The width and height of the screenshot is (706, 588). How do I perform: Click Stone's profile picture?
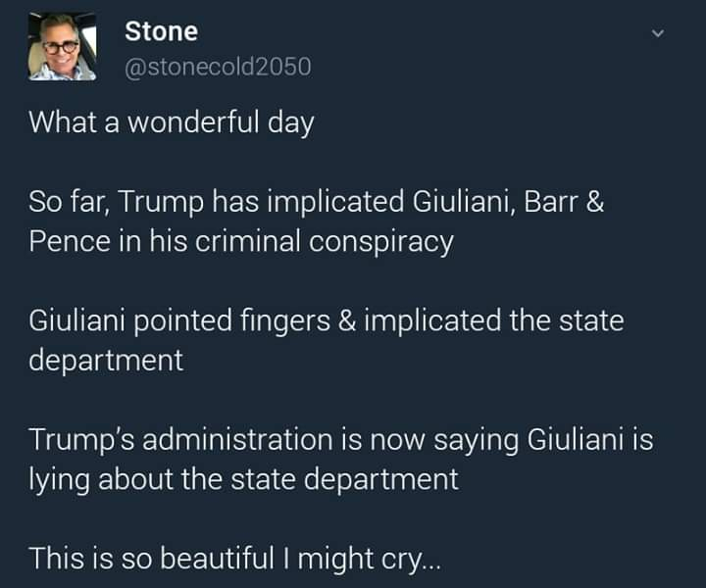click(62, 48)
